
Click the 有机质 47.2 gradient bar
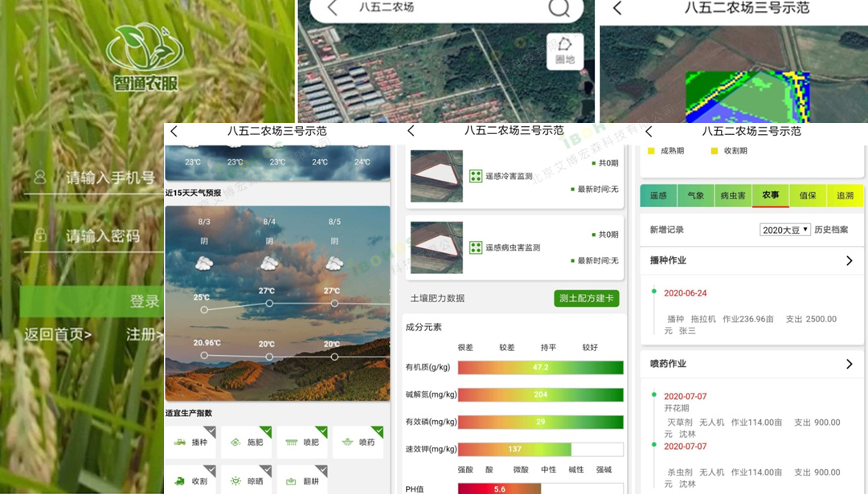(x=540, y=367)
